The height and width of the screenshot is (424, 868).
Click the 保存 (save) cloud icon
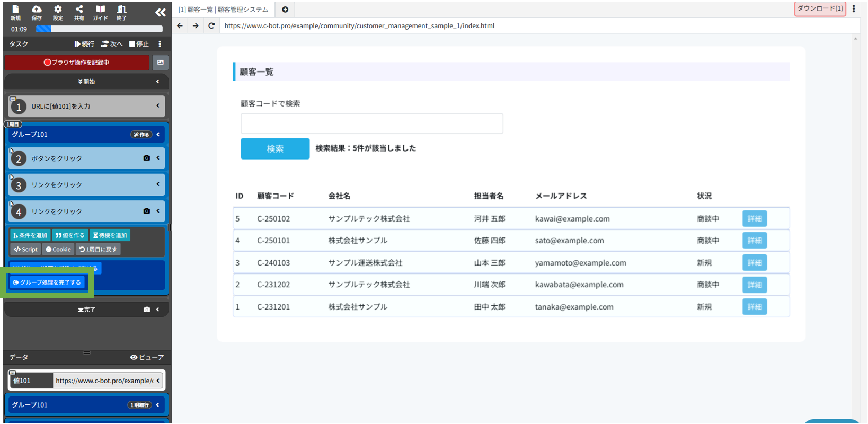[37, 12]
